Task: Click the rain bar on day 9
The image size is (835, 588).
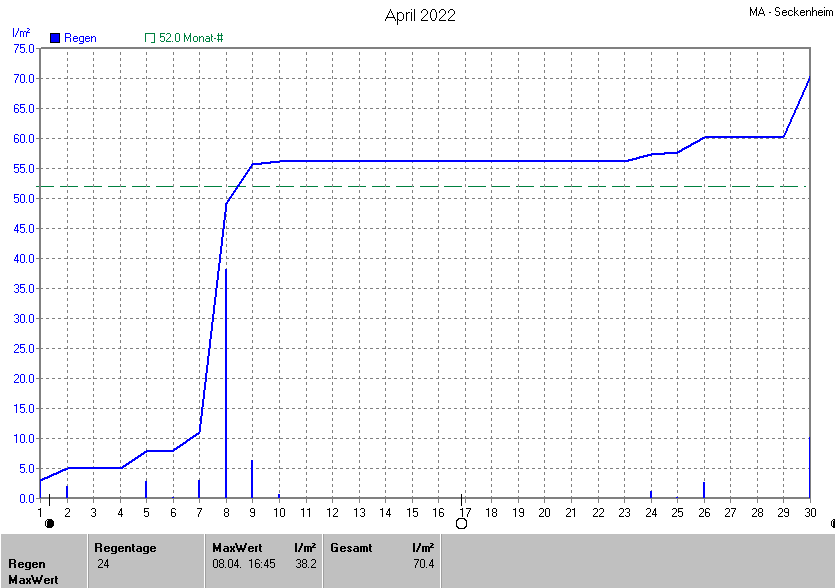Action: pos(252,480)
